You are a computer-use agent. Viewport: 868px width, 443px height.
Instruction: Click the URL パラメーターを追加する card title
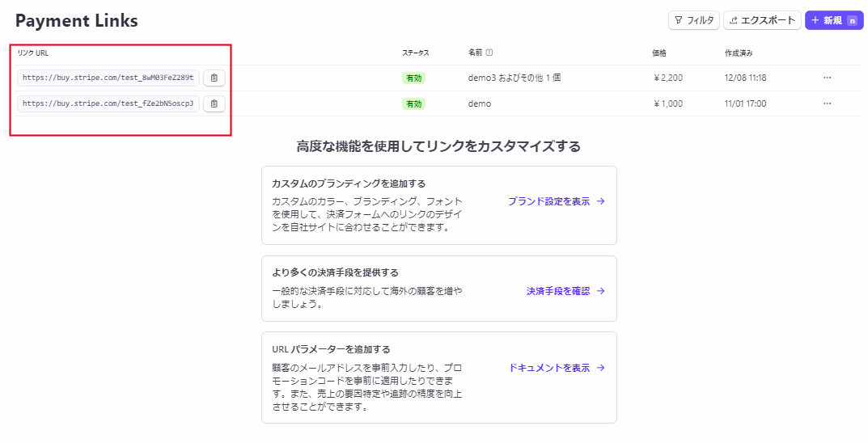point(331,349)
